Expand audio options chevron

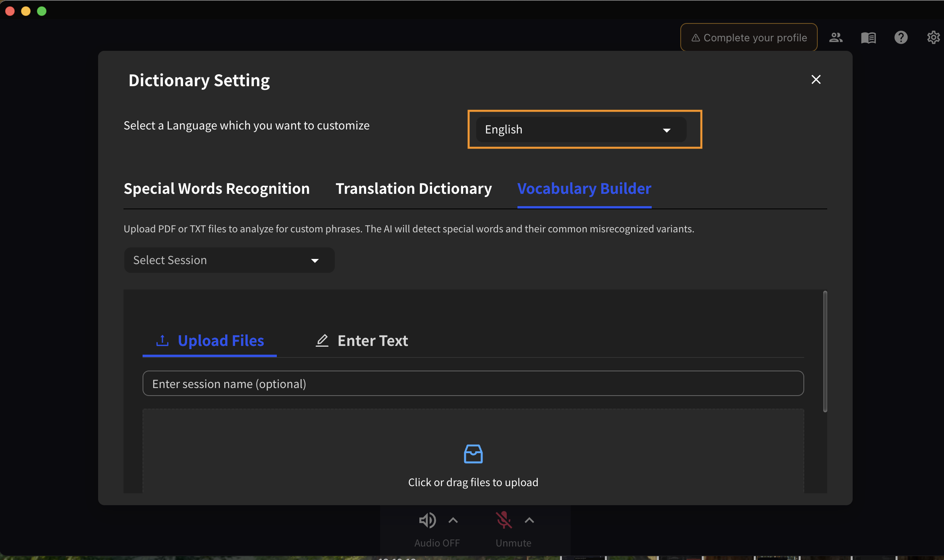tap(453, 520)
